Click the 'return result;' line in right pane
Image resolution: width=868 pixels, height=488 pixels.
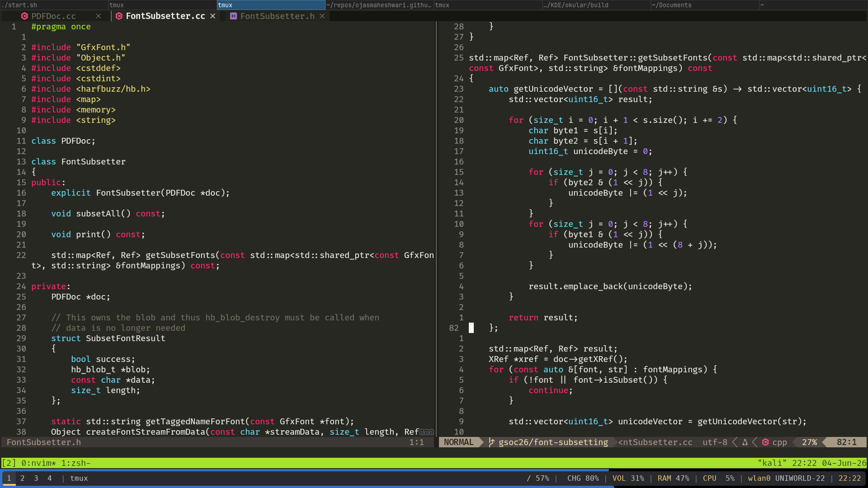tap(543, 318)
